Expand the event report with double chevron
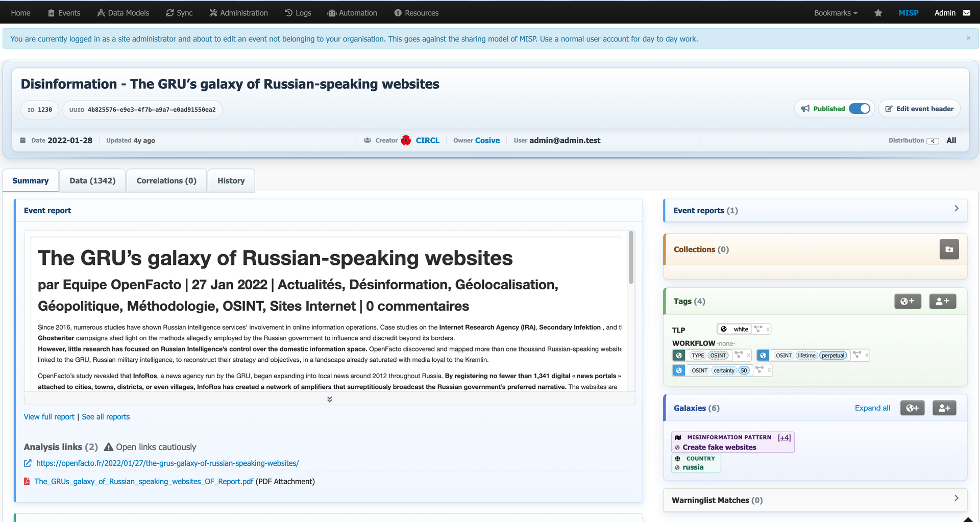 [x=330, y=399]
